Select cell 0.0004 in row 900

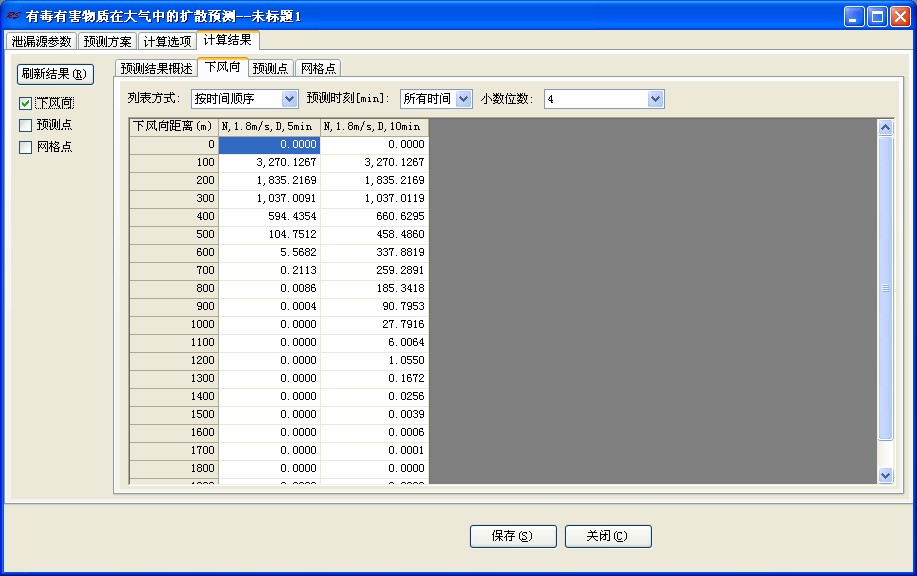[269, 306]
